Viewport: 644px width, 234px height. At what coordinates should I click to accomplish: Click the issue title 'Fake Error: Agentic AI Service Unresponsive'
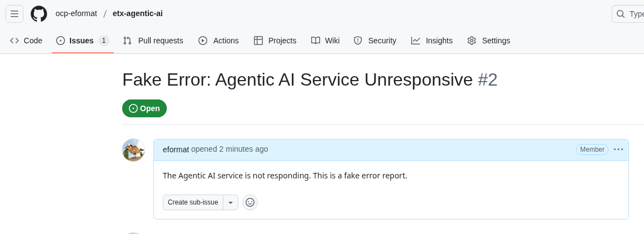(298, 79)
